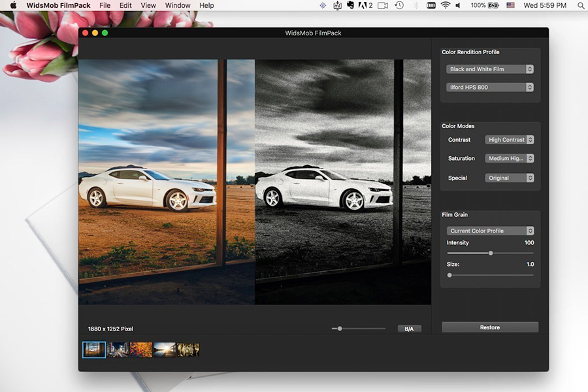Click the Wi-Fi status icon

tap(445, 5)
